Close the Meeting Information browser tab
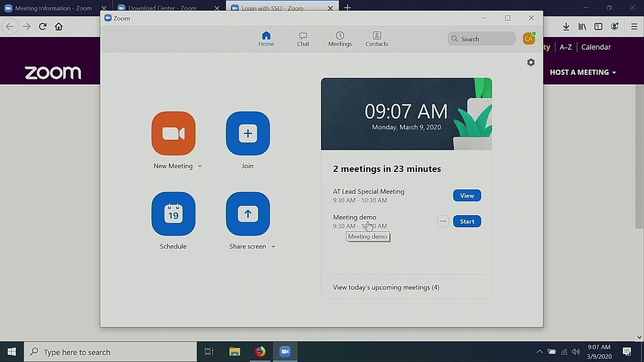644x362 pixels. pos(104,8)
